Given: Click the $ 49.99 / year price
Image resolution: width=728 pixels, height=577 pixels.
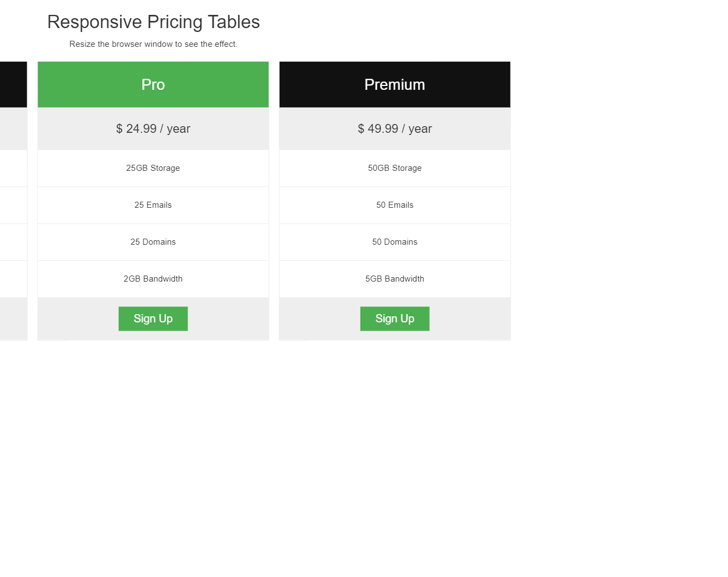Looking at the screenshot, I should tap(394, 128).
